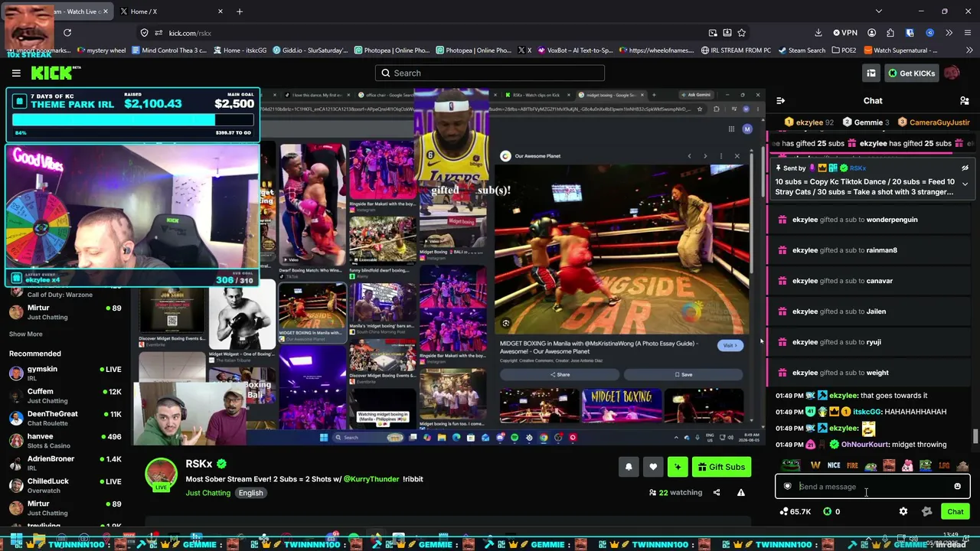Click the English language tag
This screenshot has width=980, height=551.
click(x=250, y=493)
